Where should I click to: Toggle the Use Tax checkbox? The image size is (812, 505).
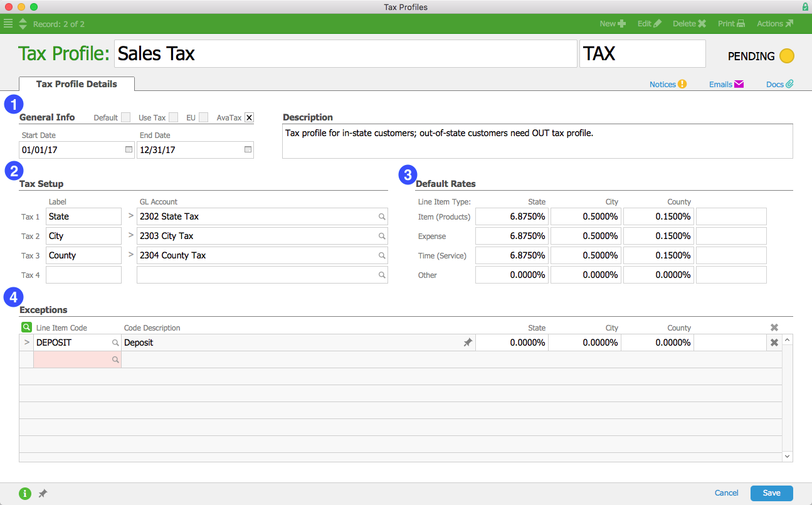(174, 117)
